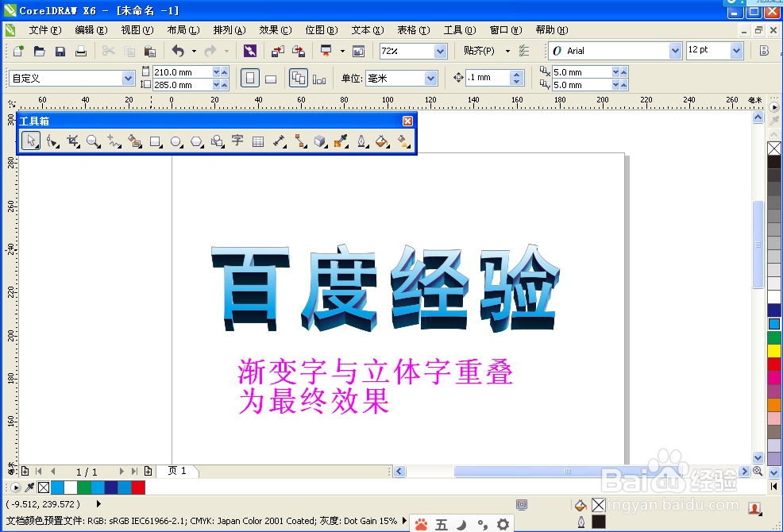Select the Pick tool in the toolbox

(31, 141)
